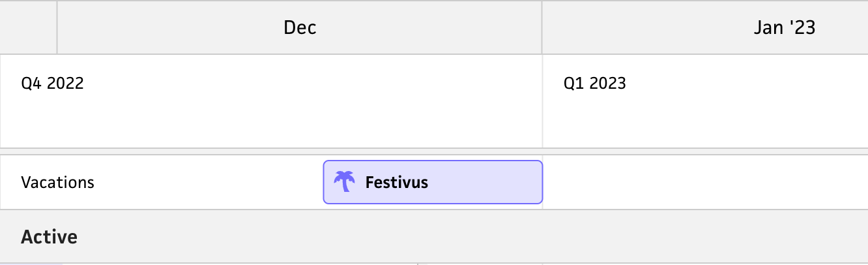Click the Q4 2022 quarter label
Screen dimensions: 868x265
52,84
